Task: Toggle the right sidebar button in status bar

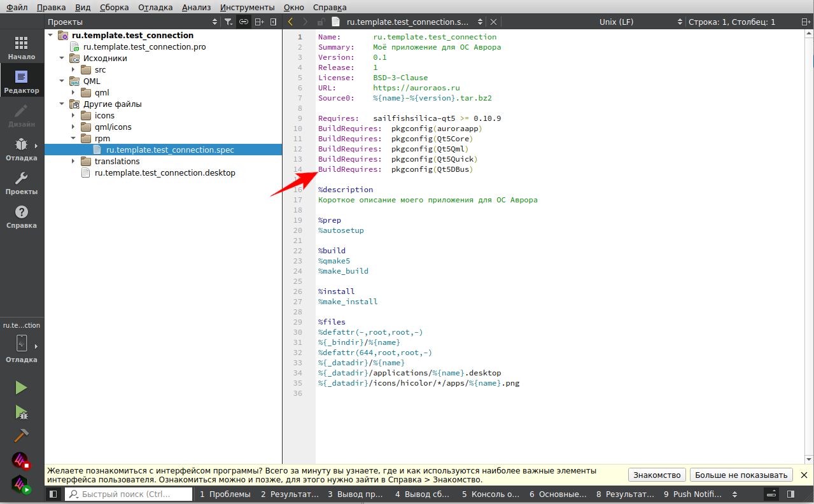Action: click(x=790, y=494)
